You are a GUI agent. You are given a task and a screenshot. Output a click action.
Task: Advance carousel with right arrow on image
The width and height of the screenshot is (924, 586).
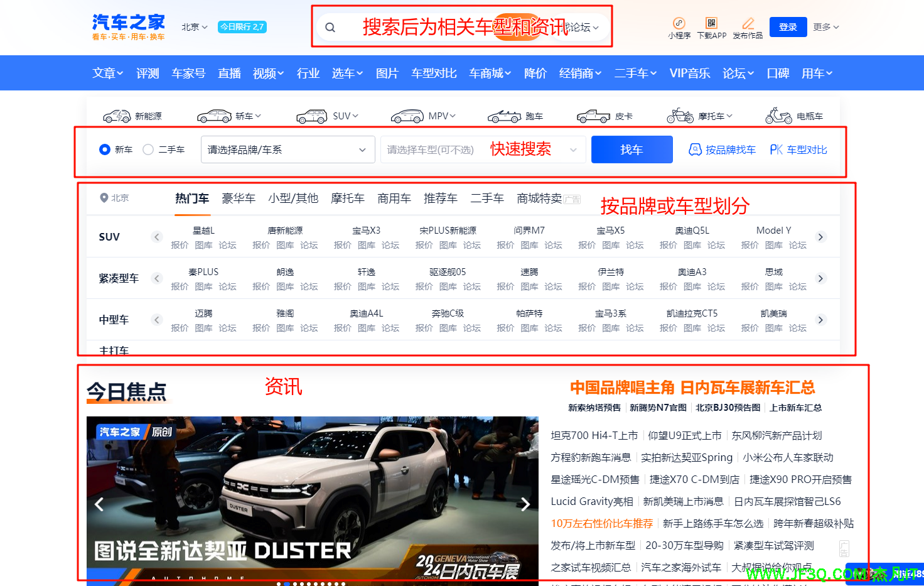tap(525, 504)
